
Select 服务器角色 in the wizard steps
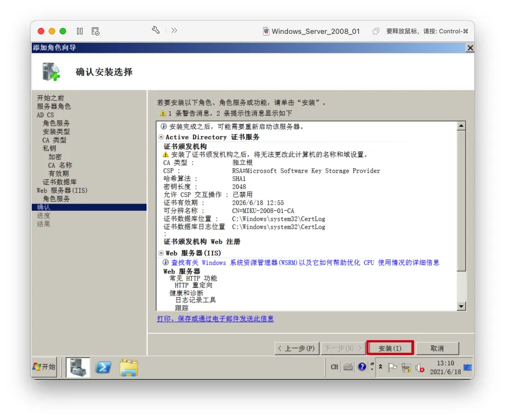point(54,106)
